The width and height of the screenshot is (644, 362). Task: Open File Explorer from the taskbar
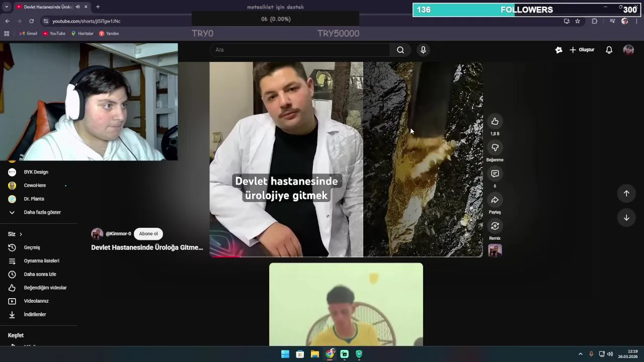314,354
